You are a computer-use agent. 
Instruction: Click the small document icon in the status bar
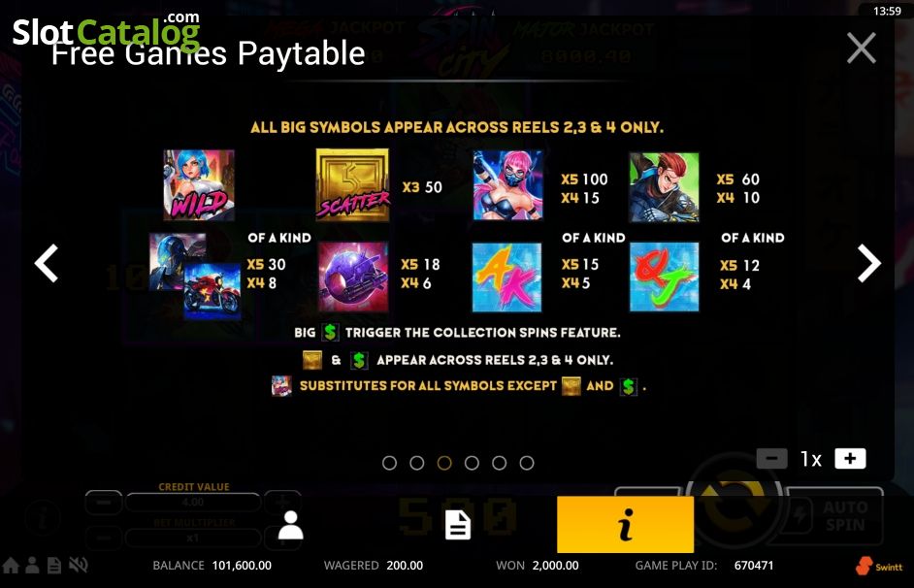pyautogui.click(x=54, y=565)
